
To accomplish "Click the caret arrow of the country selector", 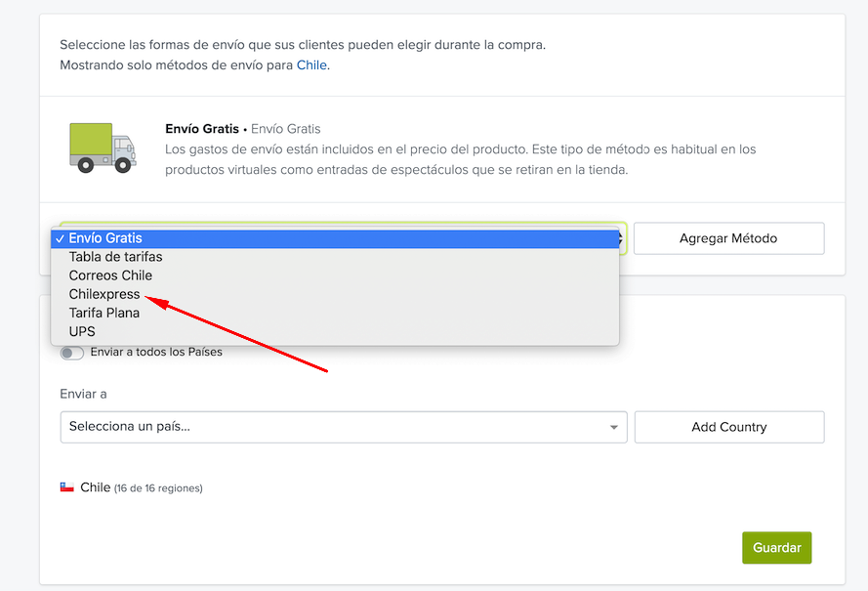I will click(x=613, y=427).
